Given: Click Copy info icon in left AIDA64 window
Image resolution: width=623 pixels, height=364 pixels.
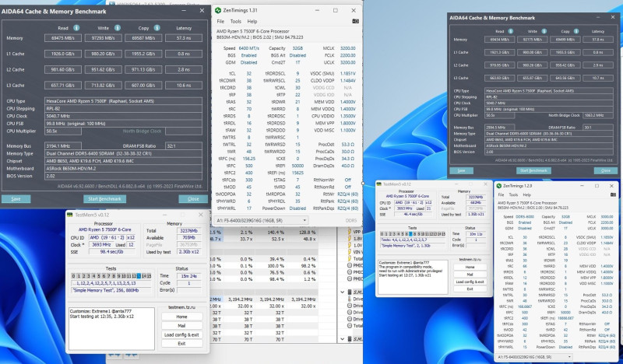Looking at the screenshot, I should (x=157, y=28).
